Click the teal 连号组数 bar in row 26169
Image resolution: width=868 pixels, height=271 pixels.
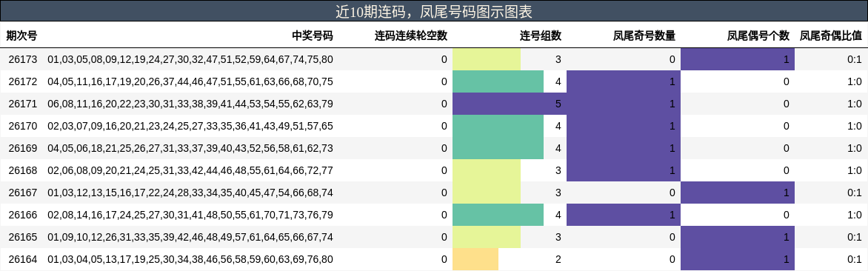coord(498,148)
